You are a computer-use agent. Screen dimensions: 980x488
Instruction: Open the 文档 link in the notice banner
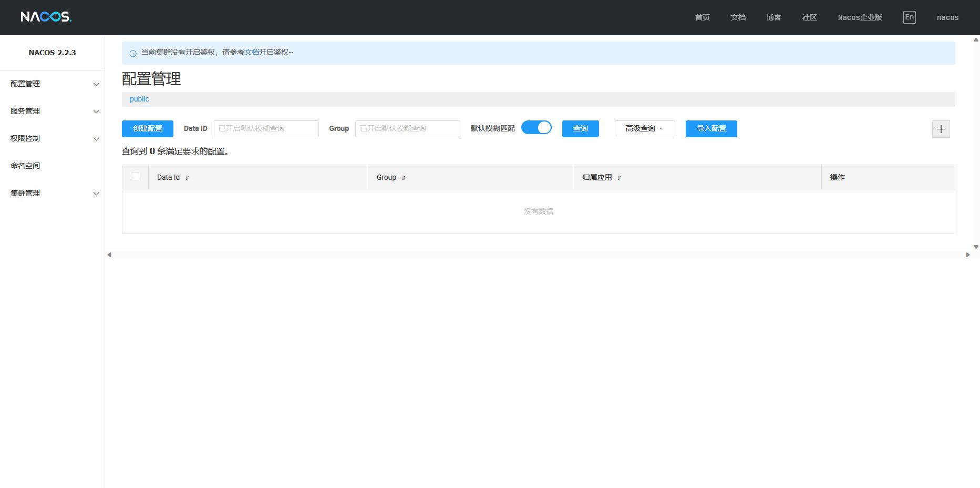[251, 52]
